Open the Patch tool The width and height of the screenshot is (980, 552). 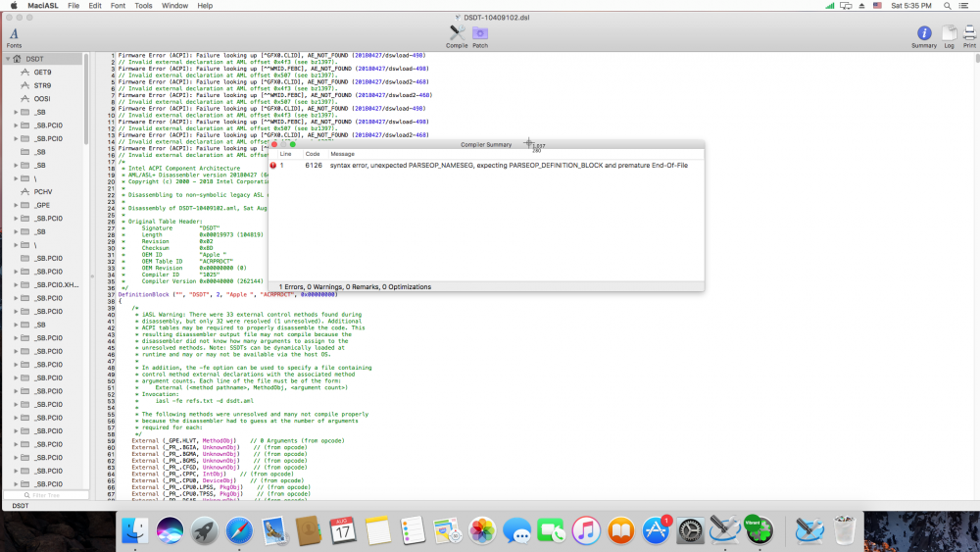click(480, 36)
